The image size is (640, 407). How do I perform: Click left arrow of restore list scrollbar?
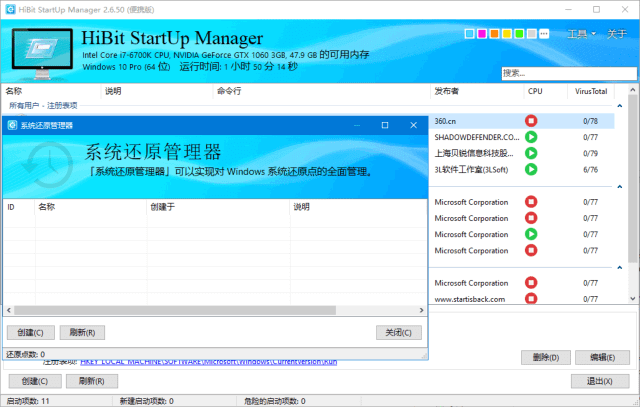(x=9, y=310)
